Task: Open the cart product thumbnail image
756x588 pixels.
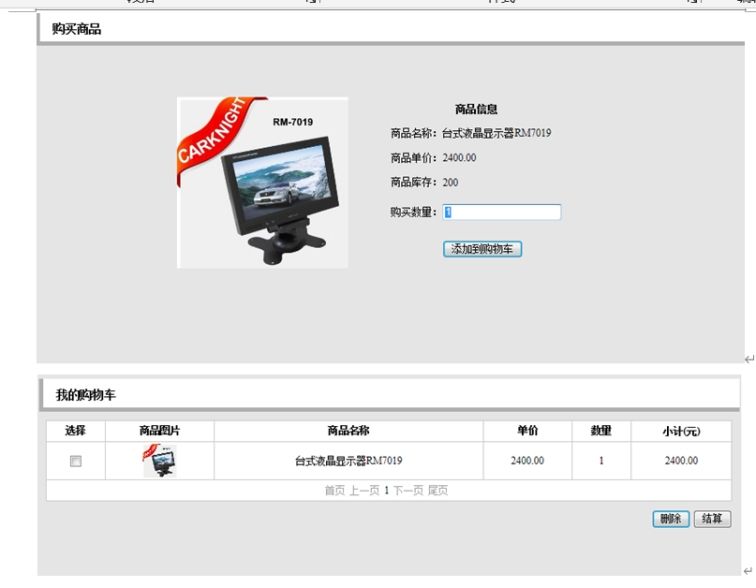Action: (160, 460)
